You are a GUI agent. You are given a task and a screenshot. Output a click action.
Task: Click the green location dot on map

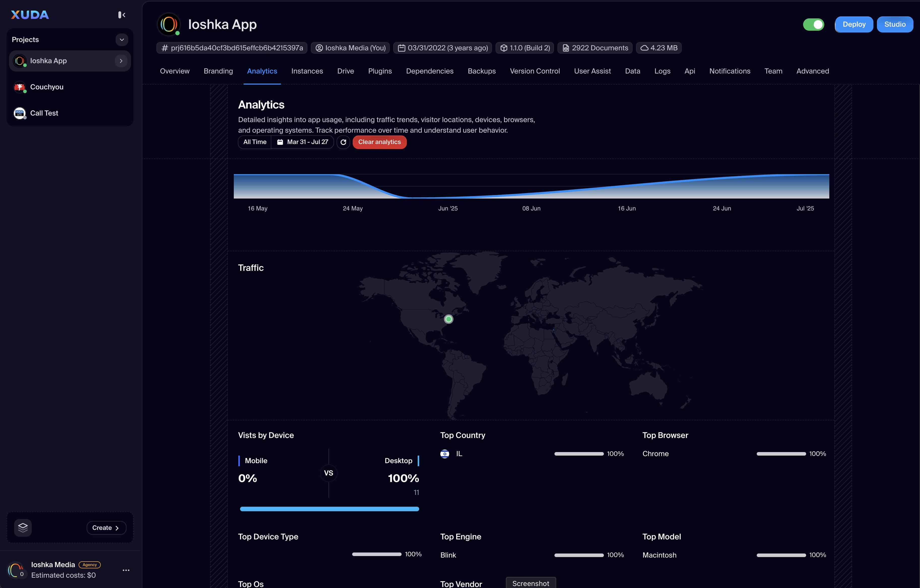click(x=449, y=319)
